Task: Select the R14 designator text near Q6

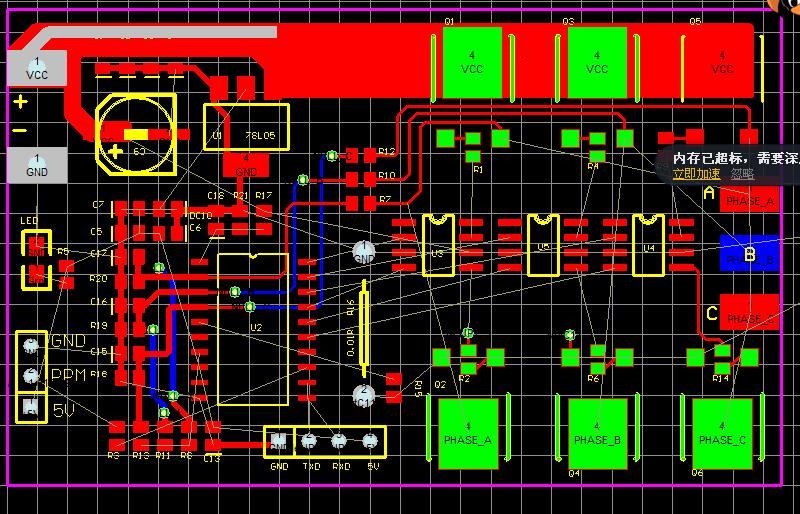Action: (x=720, y=379)
